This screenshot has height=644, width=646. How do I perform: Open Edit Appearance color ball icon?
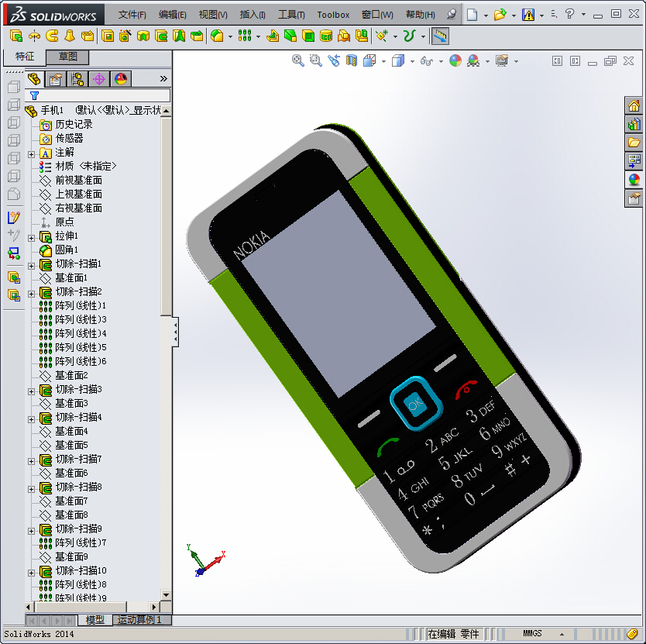point(455,61)
